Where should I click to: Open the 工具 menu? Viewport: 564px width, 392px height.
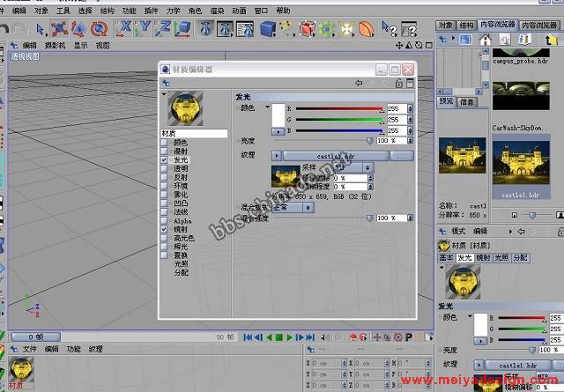63,11
